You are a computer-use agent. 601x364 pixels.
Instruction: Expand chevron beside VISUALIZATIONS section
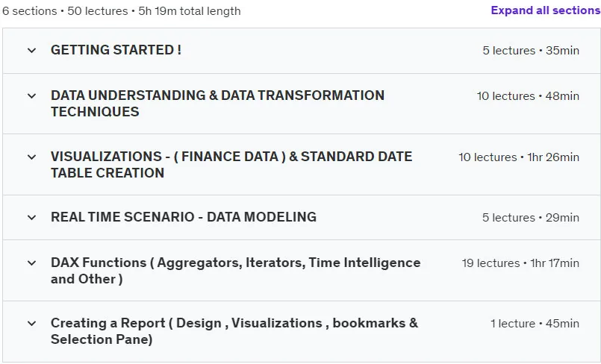(32, 157)
